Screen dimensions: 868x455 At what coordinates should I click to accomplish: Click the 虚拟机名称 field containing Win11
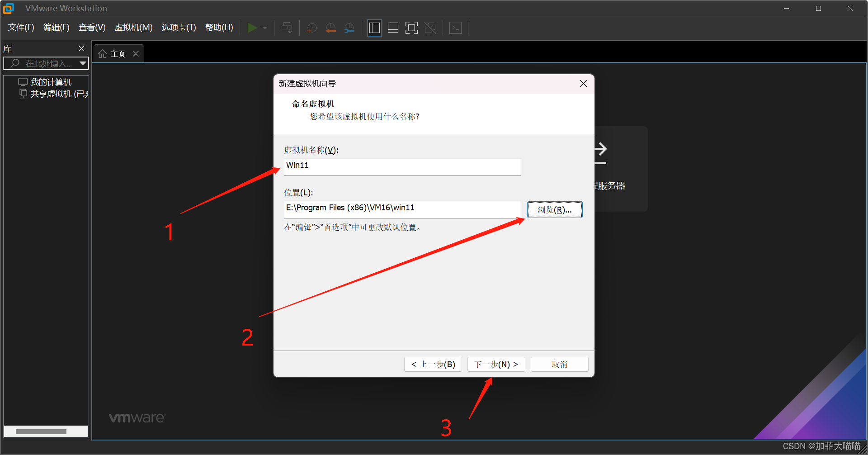(x=402, y=166)
